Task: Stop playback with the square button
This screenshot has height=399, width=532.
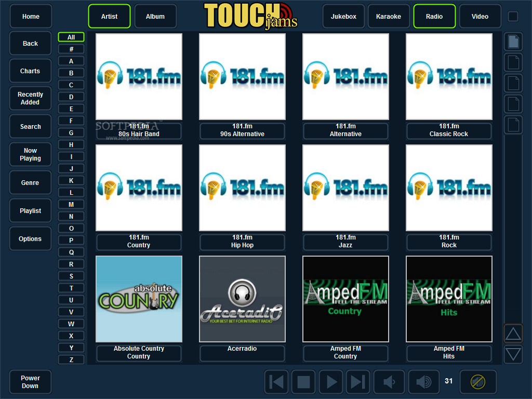Action: pyautogui.click(x=303, y=382)
